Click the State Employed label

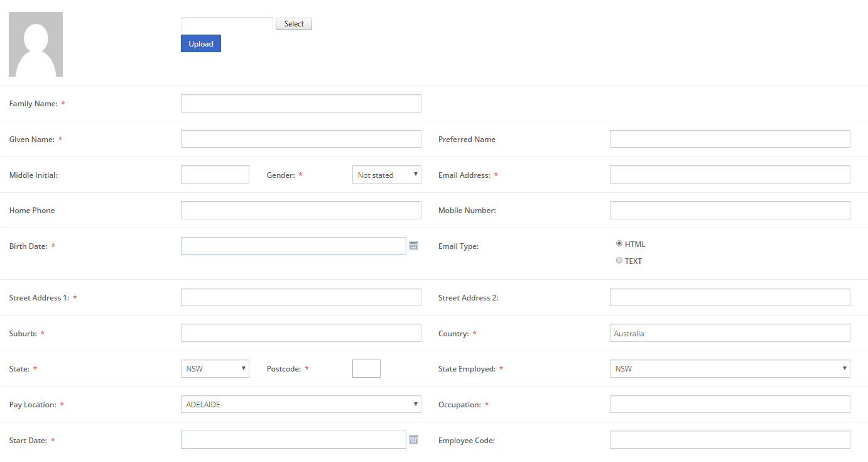(467, 369)
